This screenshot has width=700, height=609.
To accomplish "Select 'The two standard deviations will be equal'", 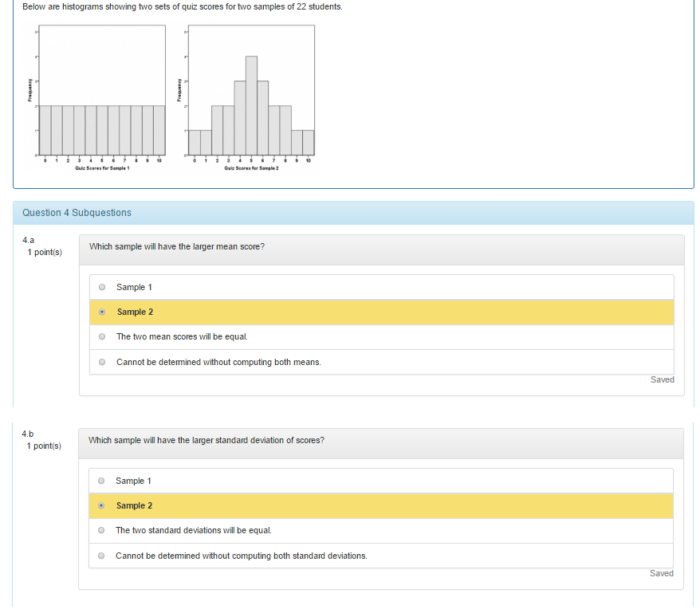I will pos(101,530).
